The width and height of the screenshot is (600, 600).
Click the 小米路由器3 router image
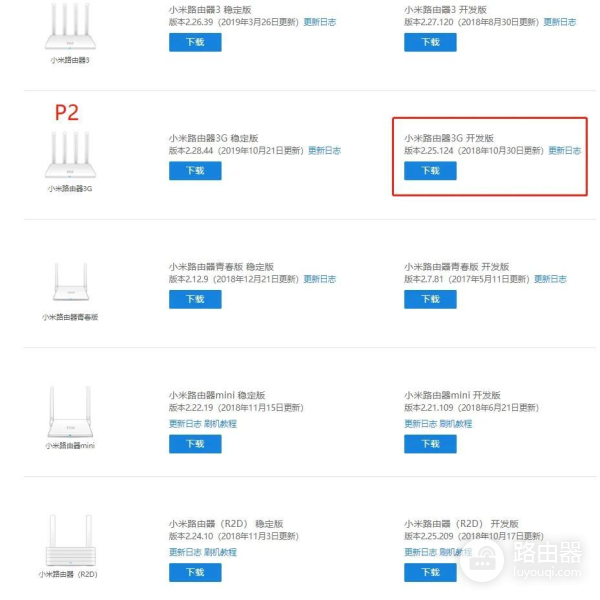tap(69, 30)
